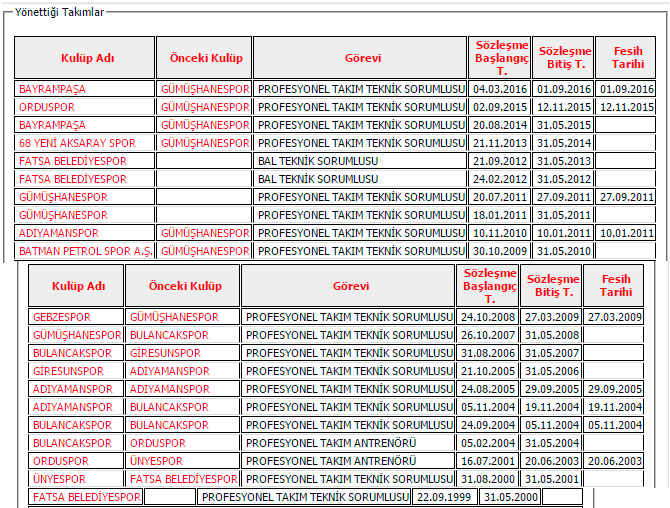The image size is (670, 508).
Task: Click the Görevi header in the second table
Action: point(348,286)
